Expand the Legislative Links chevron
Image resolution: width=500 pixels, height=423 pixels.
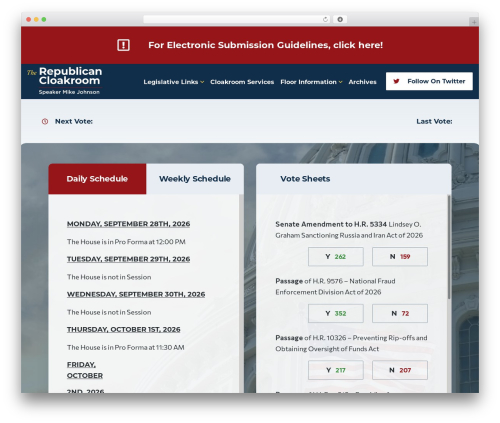[x=202, y=82]
